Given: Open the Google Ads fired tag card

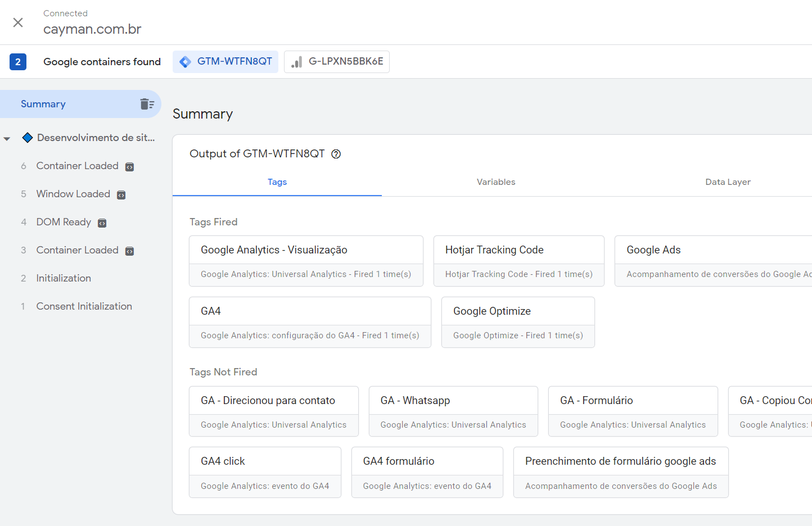Looking at the screenshot, I should (714, 261).
